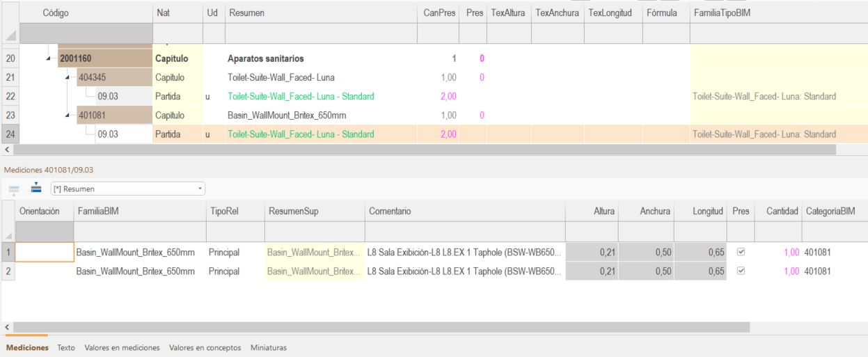Click the filter field under Resumen column
This screenshot has height=357, width=868.
point(321,33)
